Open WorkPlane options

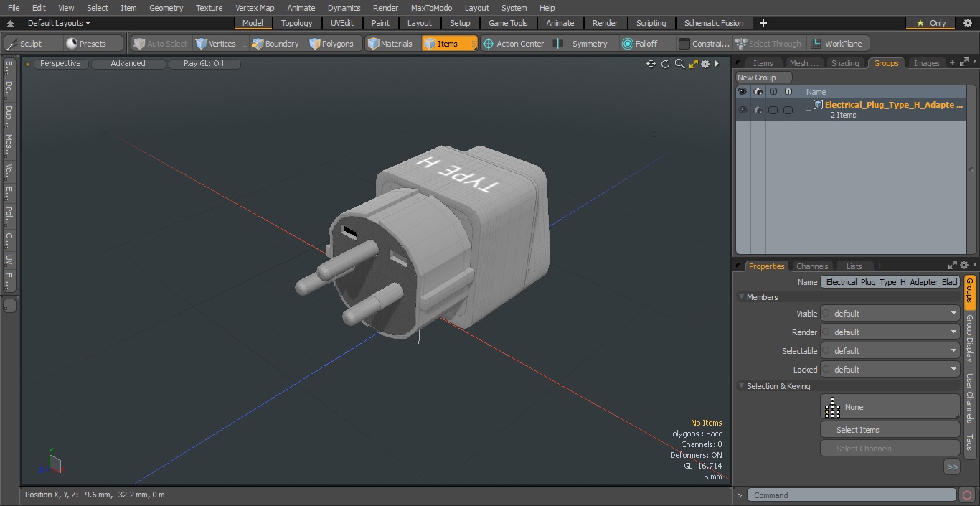pyautogui.click(x=838, y=44)
